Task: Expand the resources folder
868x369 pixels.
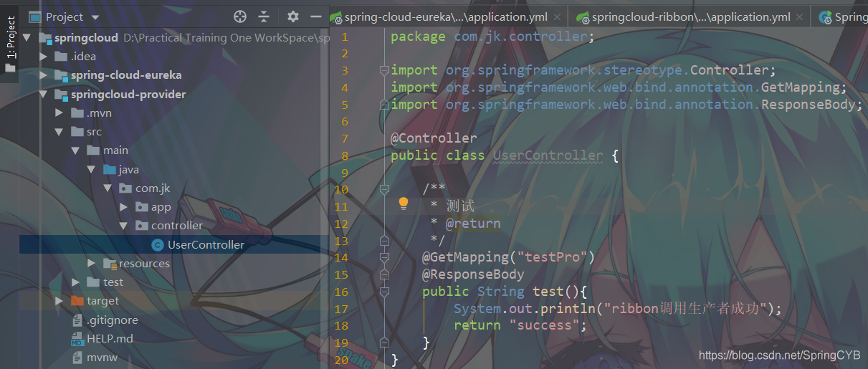Action: (x=91, y=264)
